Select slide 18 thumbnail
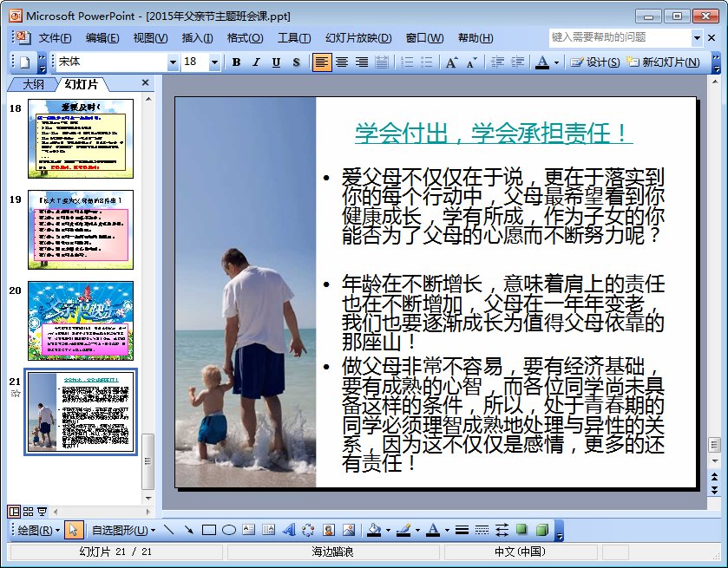 81,138
